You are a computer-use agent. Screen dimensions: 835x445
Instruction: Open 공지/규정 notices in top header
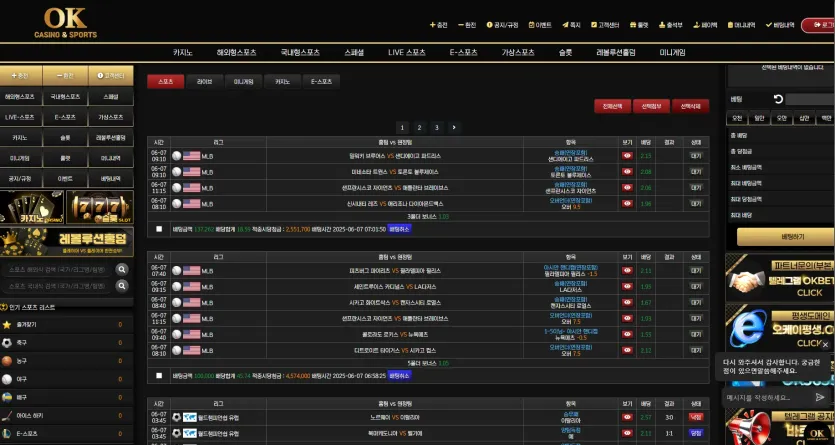[x=502, y=25]
